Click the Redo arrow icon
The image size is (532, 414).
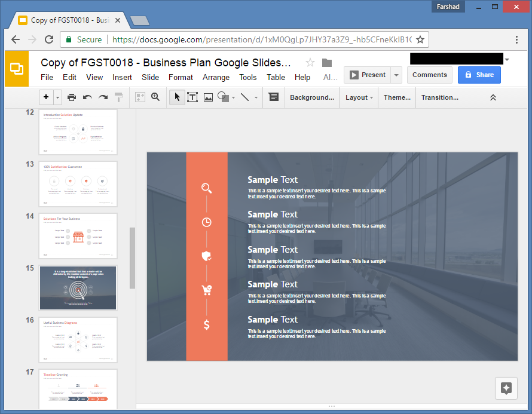[103, 97]
